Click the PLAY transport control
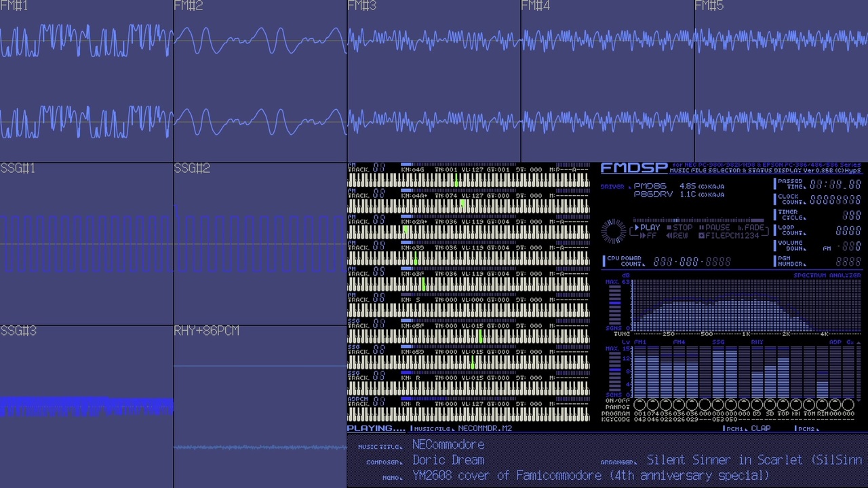Viewport: 868px width, 488px height. [647, 227]
